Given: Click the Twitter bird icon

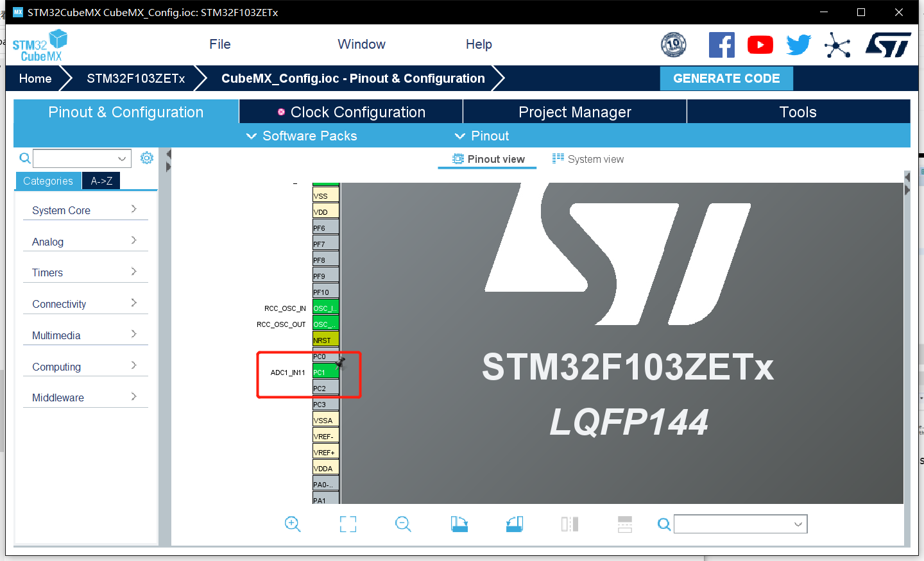Looking at the screenshot, I should (799, 45).
